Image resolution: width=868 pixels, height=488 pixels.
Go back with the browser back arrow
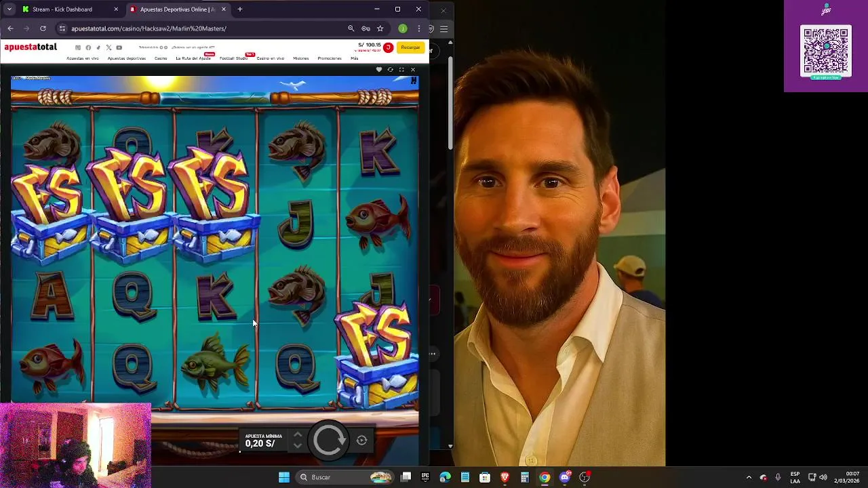10,28
